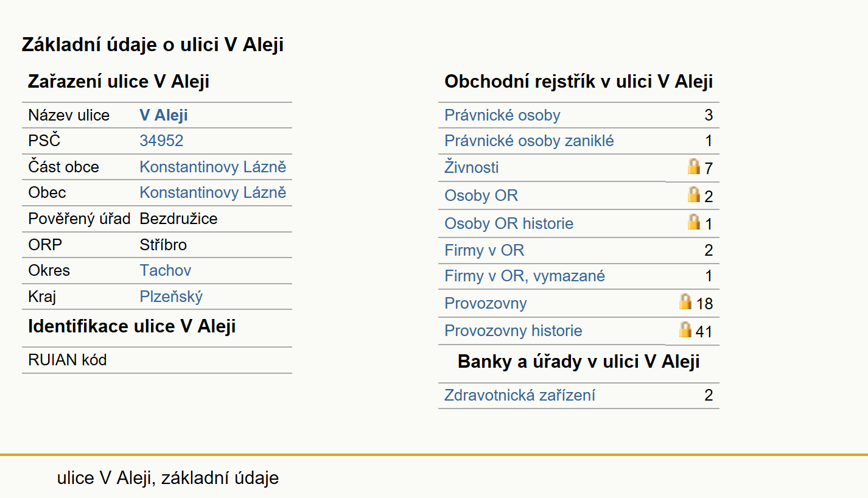Image resolution: width=868 pixels, height=498 pixels.
Task: Open Firmy v OR listing
Action: point(484,250)
